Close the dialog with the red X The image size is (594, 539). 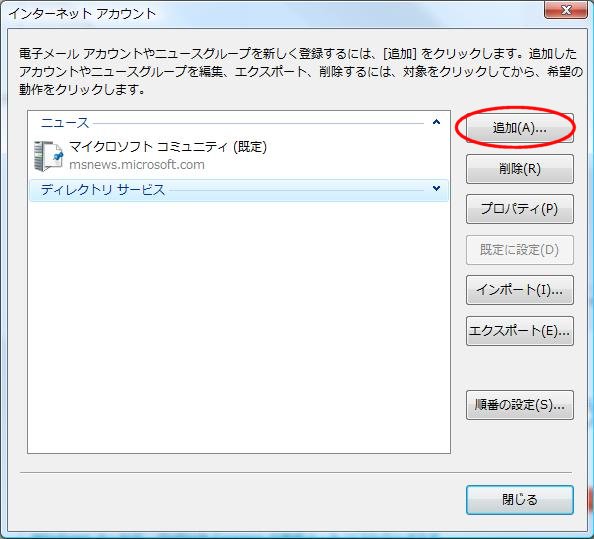566,9
